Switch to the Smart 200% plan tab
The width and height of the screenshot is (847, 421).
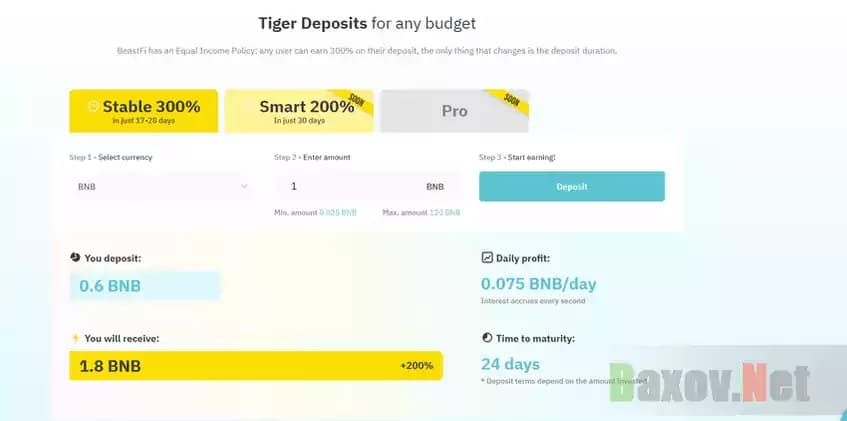[299, 111]
